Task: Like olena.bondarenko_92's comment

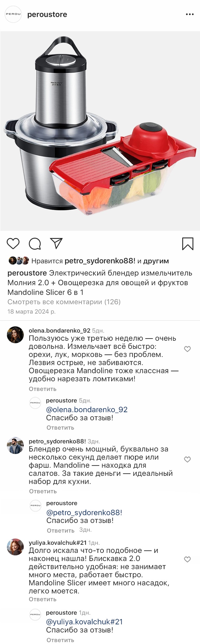Action: pyautogui.click(x=187, y=349)
